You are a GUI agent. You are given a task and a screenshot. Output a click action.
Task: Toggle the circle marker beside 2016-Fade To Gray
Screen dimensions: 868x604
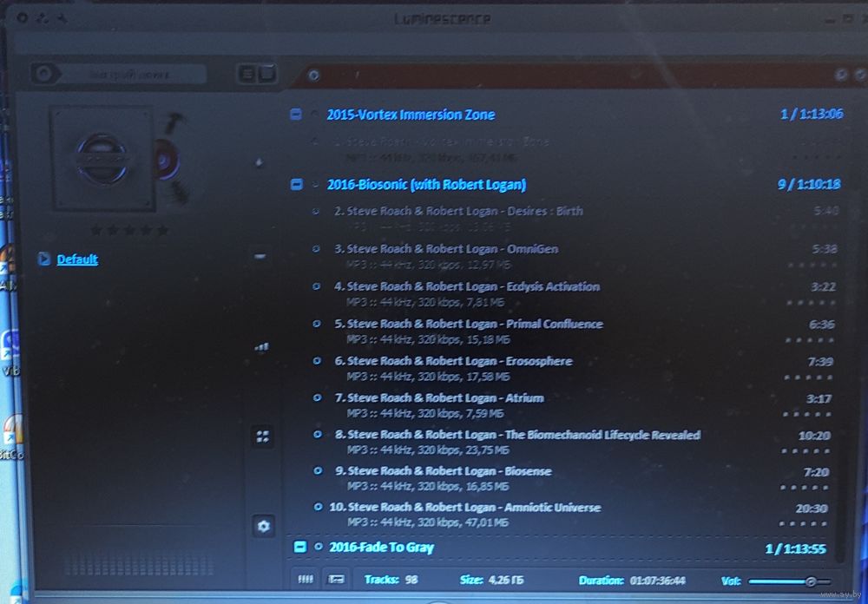pos(319,547)
